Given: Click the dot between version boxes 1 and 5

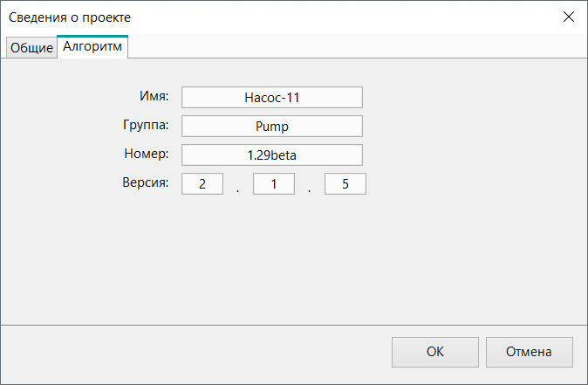Looking at the screenshot, I should (309, 189).
